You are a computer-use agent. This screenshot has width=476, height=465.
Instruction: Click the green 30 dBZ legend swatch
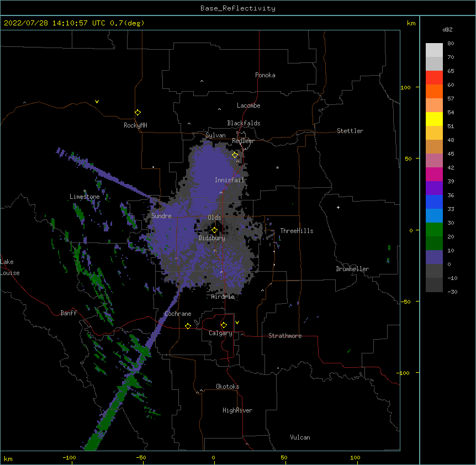tap(434, 230)
